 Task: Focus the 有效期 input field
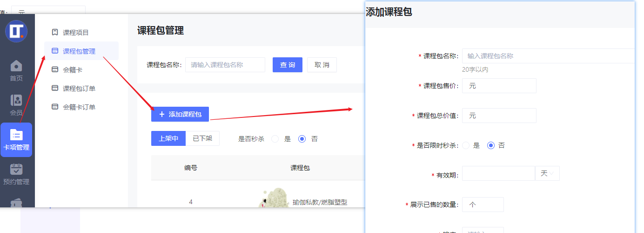tap(498, 173)
